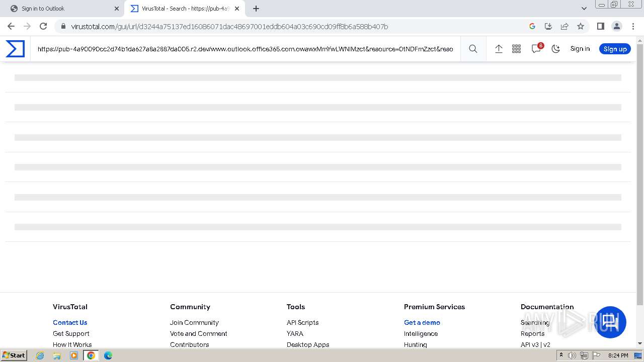Open the apps grid menu icon
The width and height of the screenshot is (644, 362).
[516, 49]
